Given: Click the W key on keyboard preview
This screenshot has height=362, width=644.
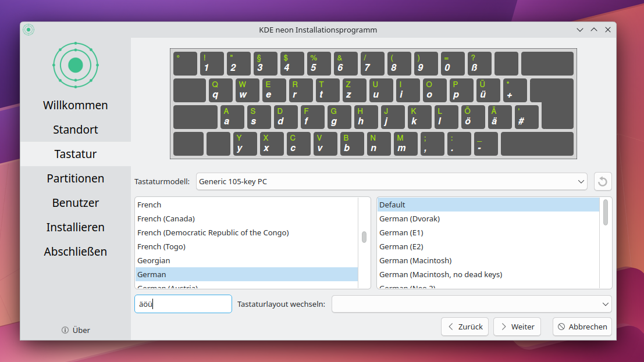Looking at the screenshot, I should (x=247, y=90).
